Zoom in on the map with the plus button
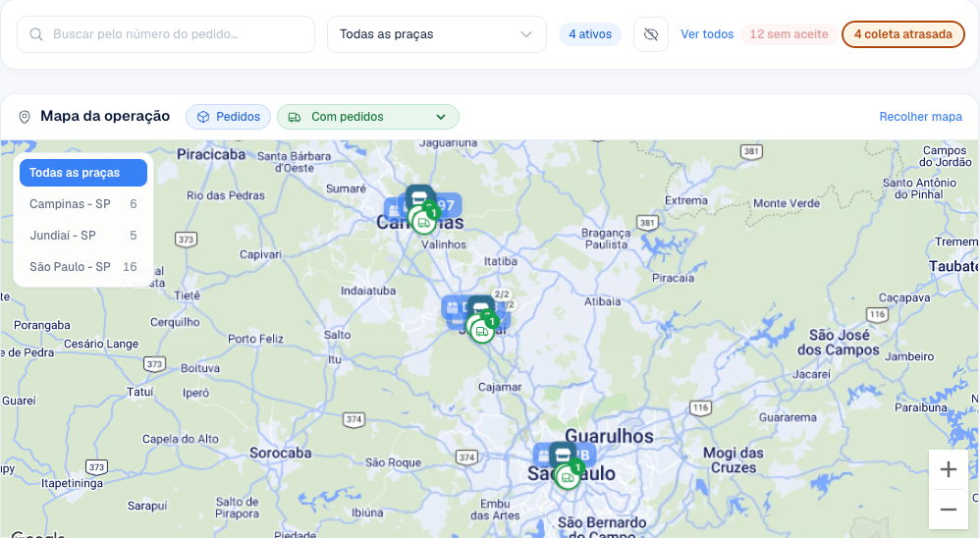Screen dimensions: 980x538 click(949, 469)
